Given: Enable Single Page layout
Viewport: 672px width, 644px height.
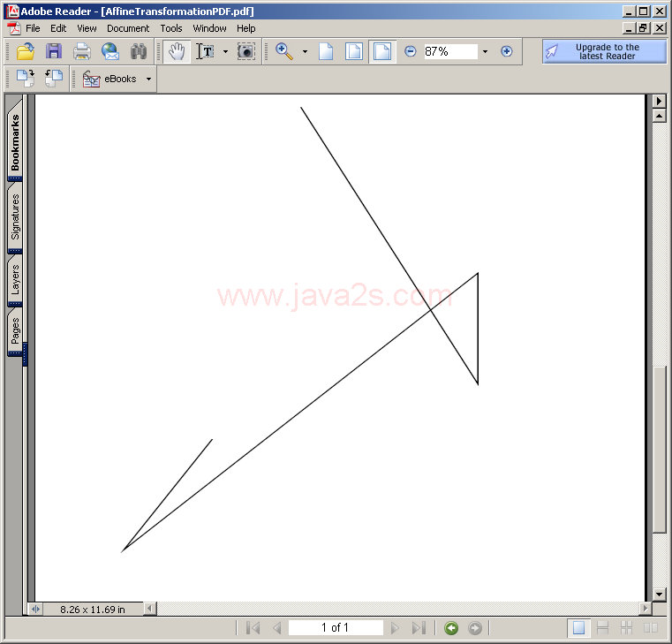Looking at the screenshot, I should 578,628.
